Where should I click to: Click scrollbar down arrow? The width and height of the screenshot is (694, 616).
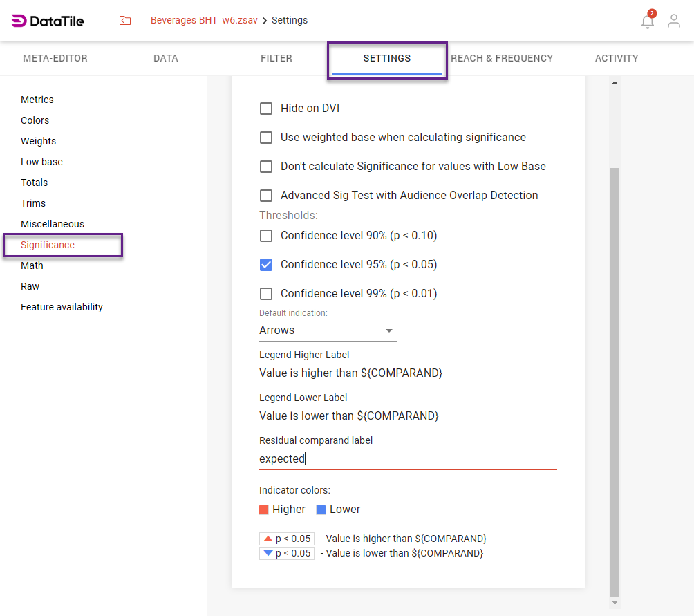[x=615, y=603]
